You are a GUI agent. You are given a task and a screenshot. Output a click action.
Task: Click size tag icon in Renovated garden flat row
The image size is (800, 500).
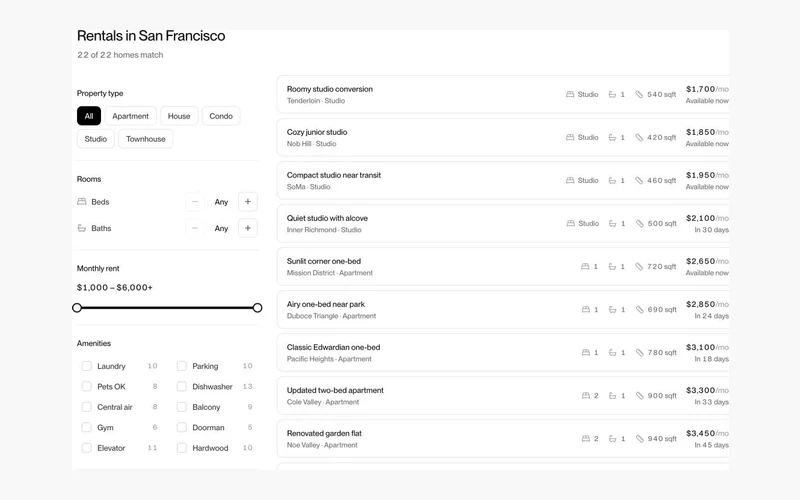639,439
